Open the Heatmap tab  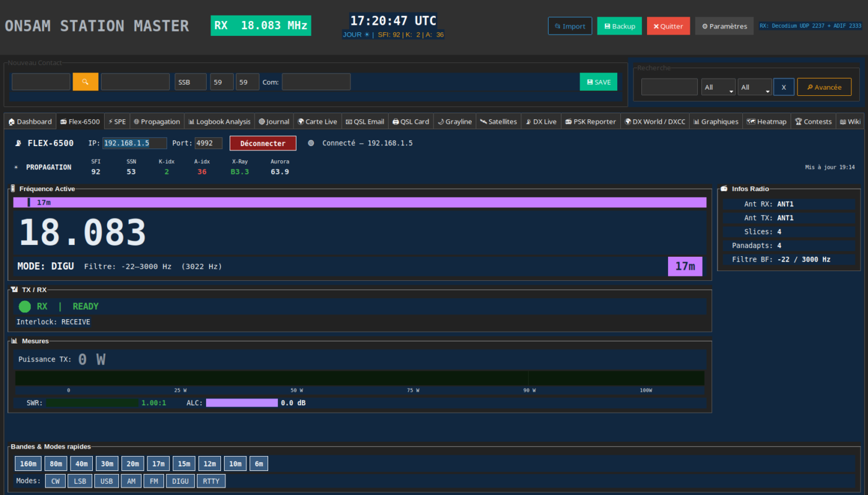click(766, 121)
